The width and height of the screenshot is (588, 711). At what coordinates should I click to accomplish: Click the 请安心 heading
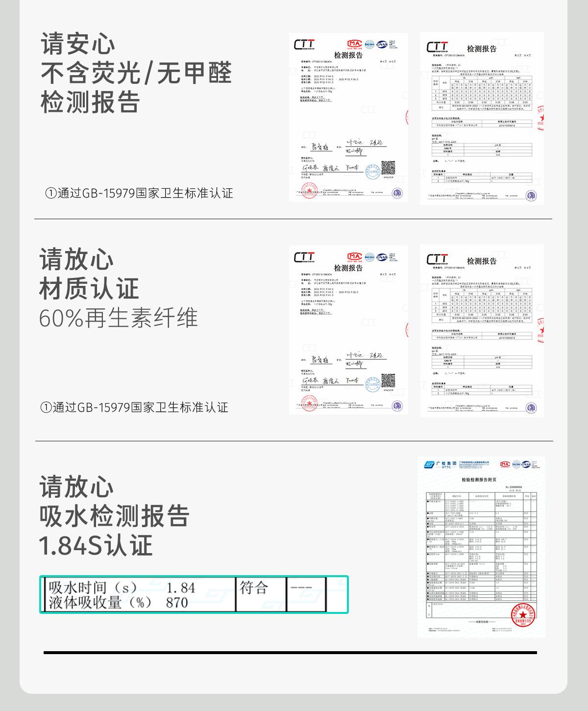click(x=78, y=44)
